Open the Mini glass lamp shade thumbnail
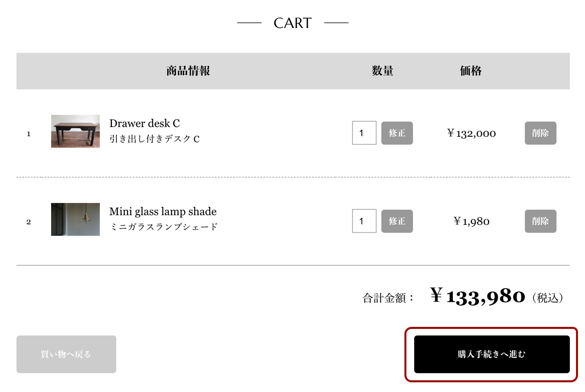 [75, 219]
